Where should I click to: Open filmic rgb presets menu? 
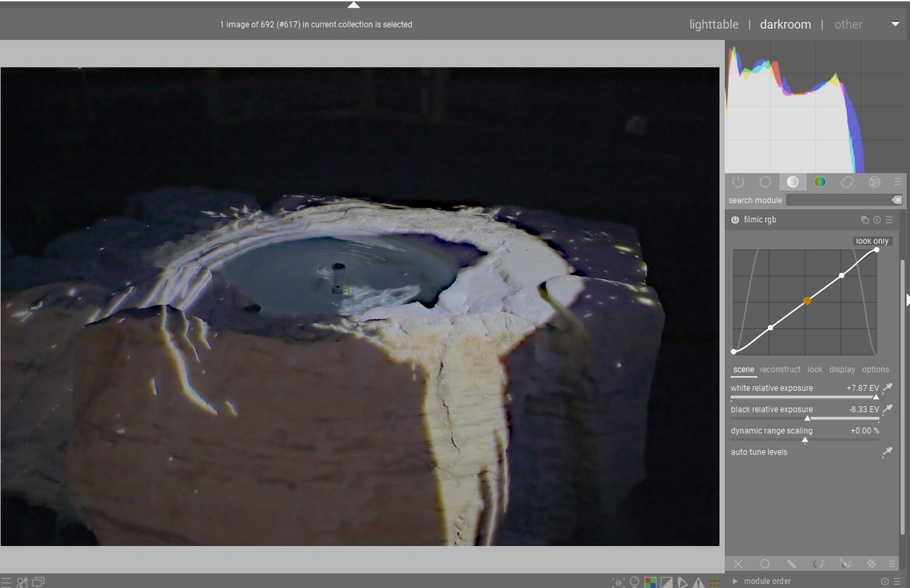pyautogui.click(x=889, y=220)
